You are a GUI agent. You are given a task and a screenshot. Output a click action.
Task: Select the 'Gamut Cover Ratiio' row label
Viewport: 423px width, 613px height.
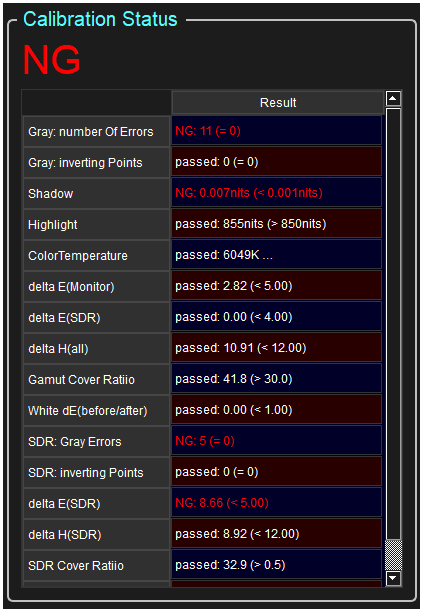coord(97,380)
